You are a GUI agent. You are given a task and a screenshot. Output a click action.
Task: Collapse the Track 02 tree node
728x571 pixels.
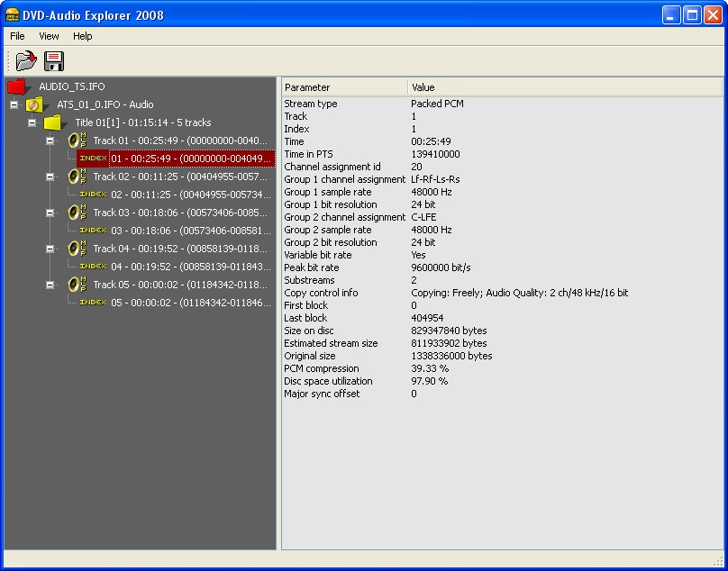(x=50, y=177)
